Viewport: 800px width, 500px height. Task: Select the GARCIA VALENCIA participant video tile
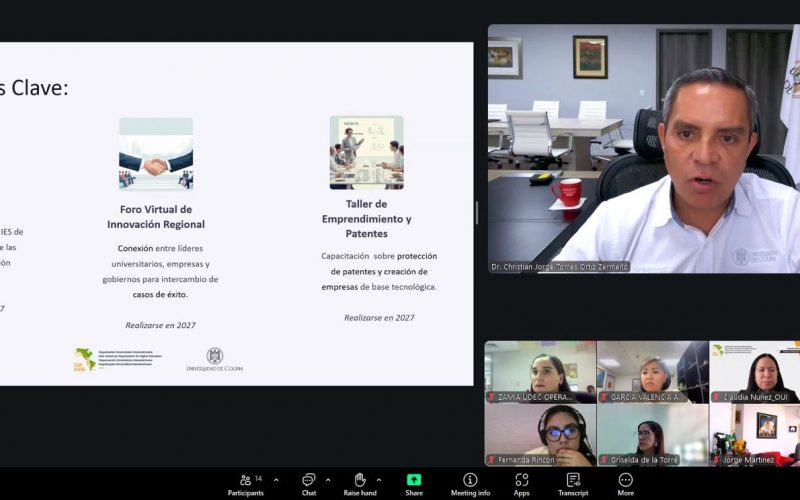point(653,372)
